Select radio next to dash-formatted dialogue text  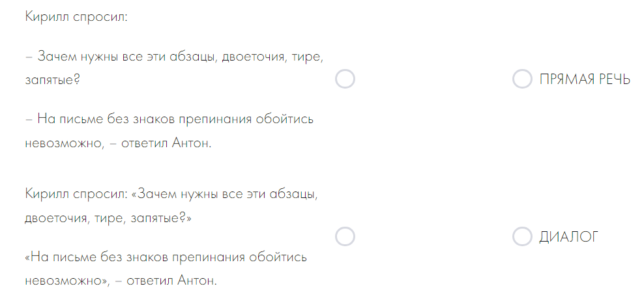[345, 79]
